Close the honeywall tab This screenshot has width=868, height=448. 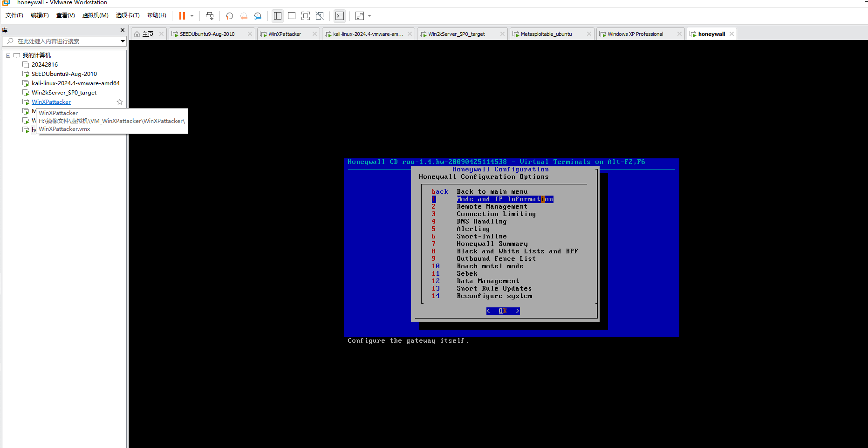731,34
